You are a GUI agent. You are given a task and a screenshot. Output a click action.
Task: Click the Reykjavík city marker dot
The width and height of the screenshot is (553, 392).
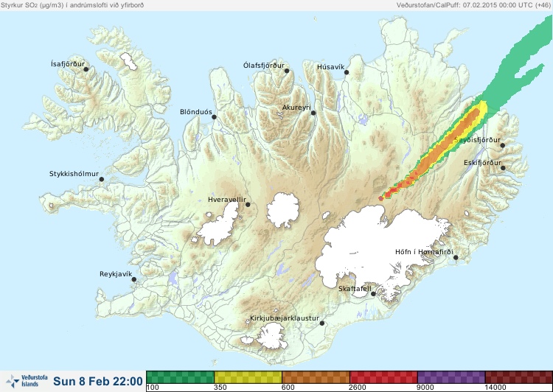tap(134, 279)
